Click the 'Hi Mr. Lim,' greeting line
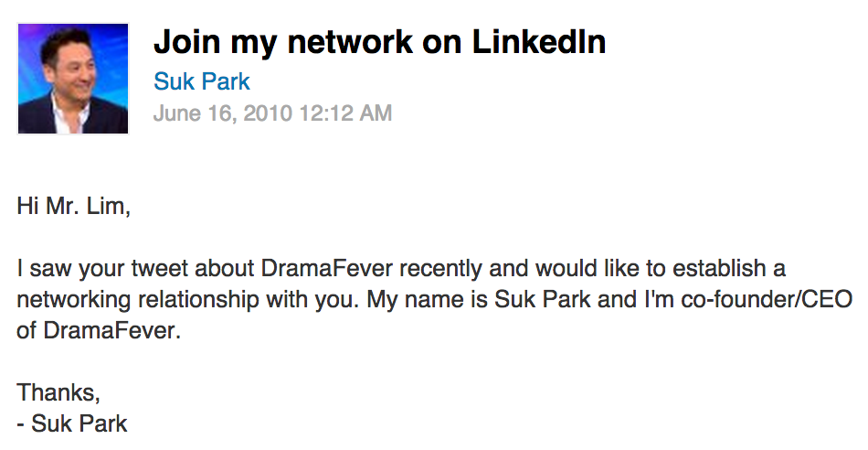Image resolution: width=868 pixels, height=450 pixels. [74, 207]
